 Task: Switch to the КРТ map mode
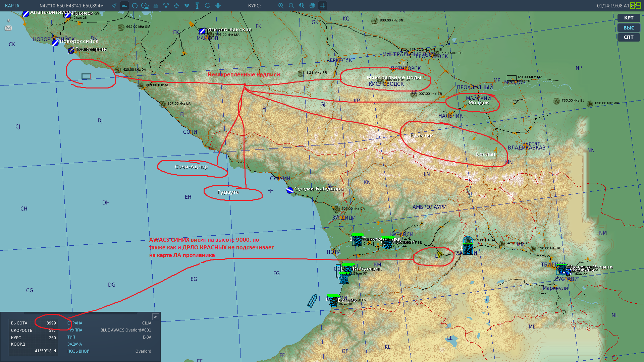[629, 18]
